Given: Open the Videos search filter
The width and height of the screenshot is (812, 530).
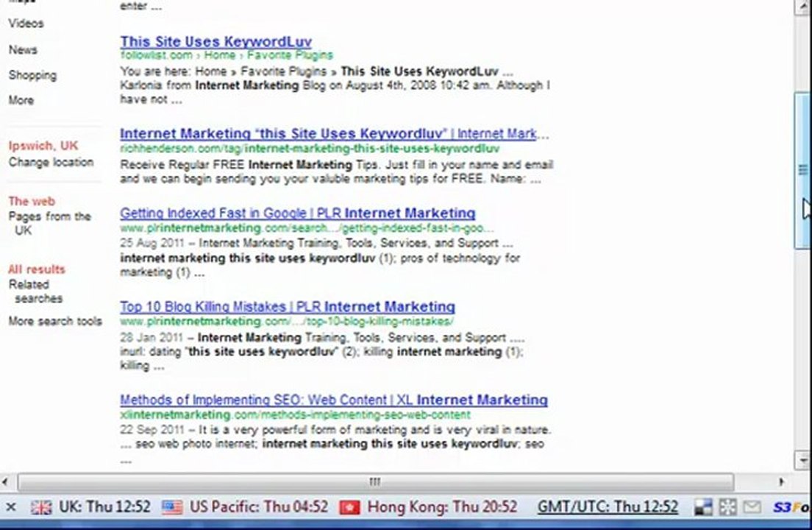Looking at the screenshot, I should pyautogui.click(x=26, y=24).
